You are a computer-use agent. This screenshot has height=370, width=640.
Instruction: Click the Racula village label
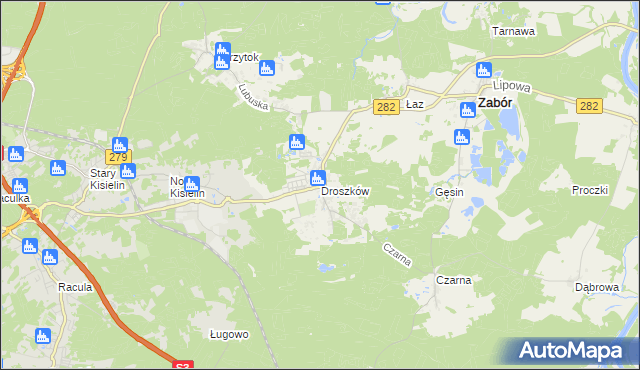click(x=75, y=287)
